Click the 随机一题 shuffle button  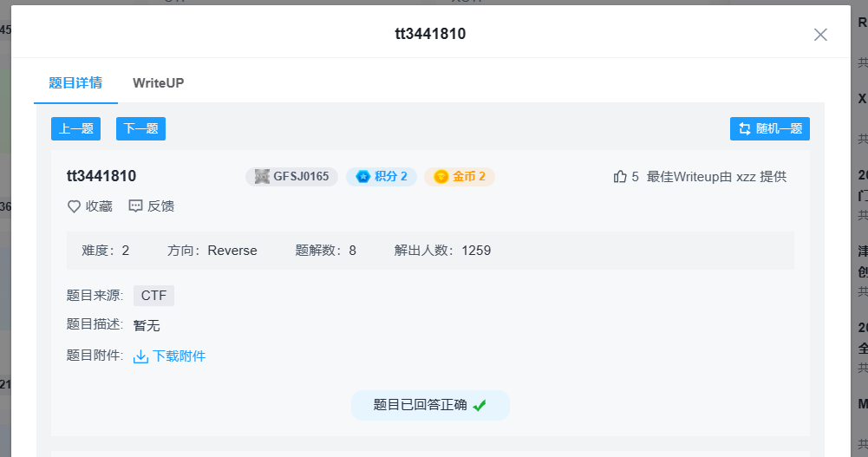pyautogui.click(x=769, y=129)
